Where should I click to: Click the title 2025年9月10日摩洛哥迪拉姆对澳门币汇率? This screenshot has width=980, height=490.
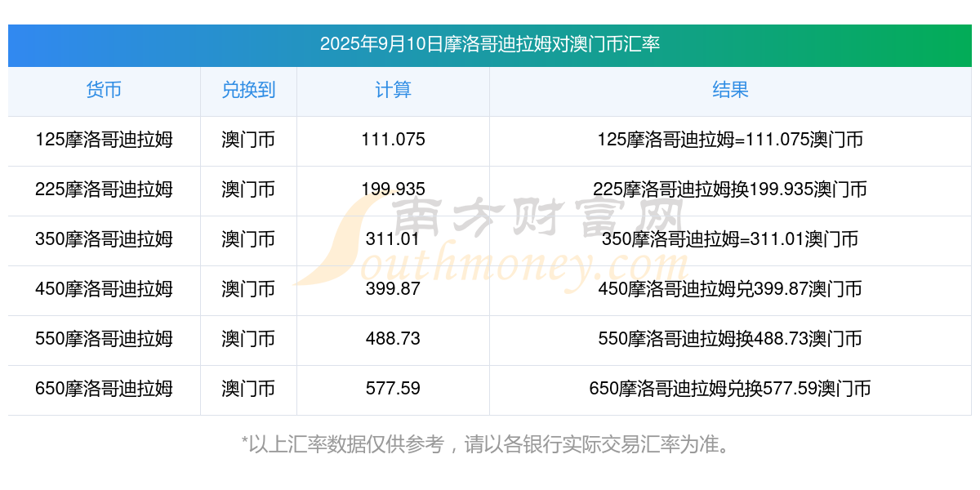[x=490, y=44]
